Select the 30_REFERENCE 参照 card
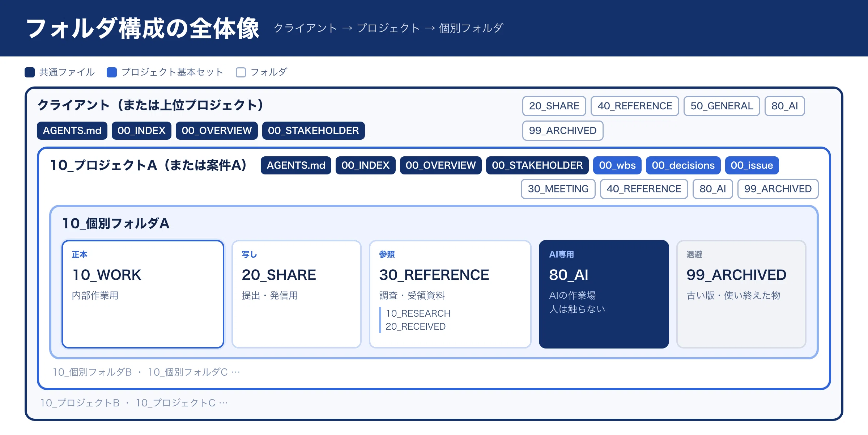Screen dimensions: 868x435 [450, 294]
